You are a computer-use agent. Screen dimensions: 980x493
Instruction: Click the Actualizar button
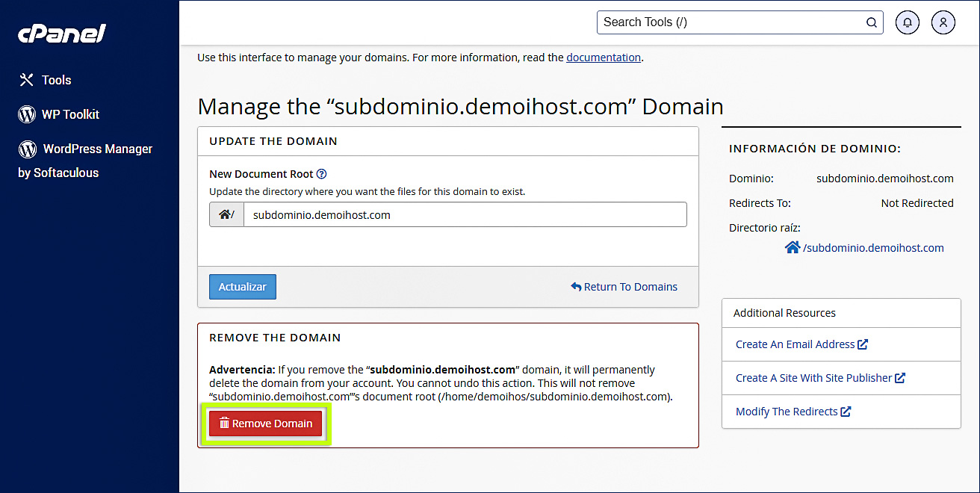[x=243, y=287]
